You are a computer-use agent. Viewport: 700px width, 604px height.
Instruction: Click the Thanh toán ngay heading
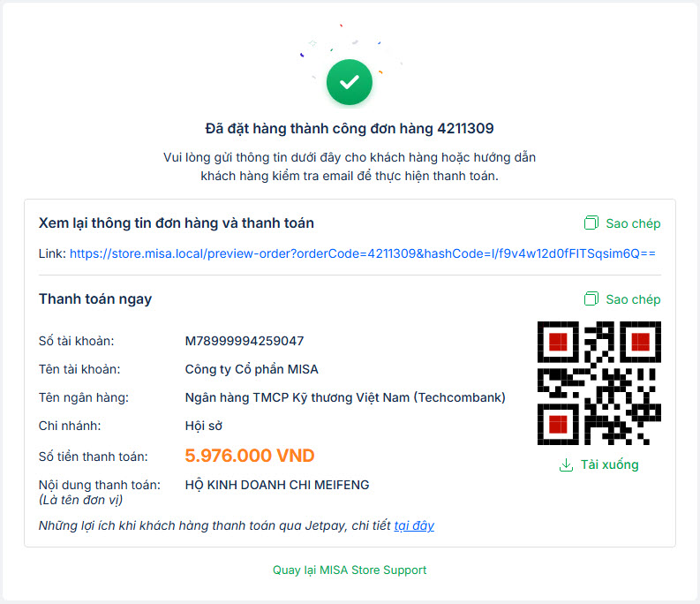[x=95, y=299]
